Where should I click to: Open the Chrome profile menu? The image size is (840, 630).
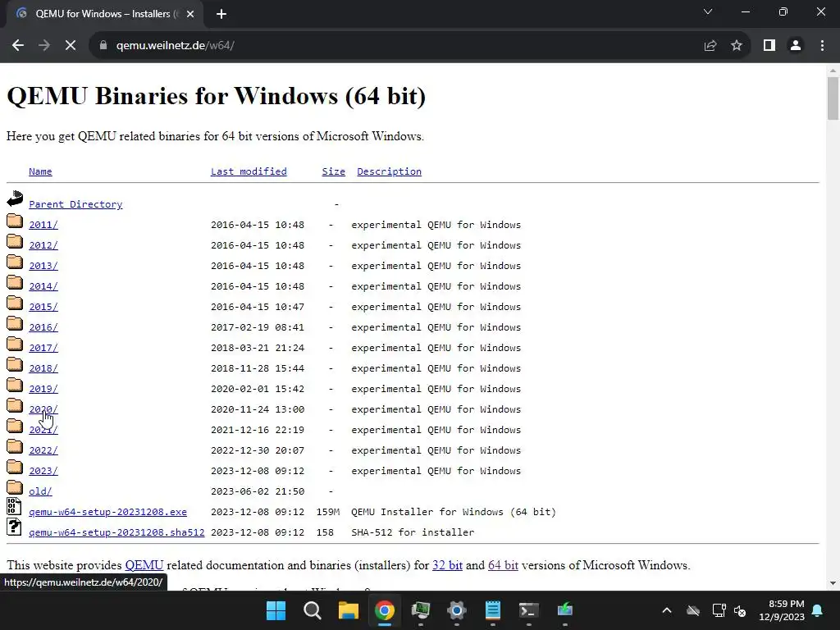click(x=796, y=46)
